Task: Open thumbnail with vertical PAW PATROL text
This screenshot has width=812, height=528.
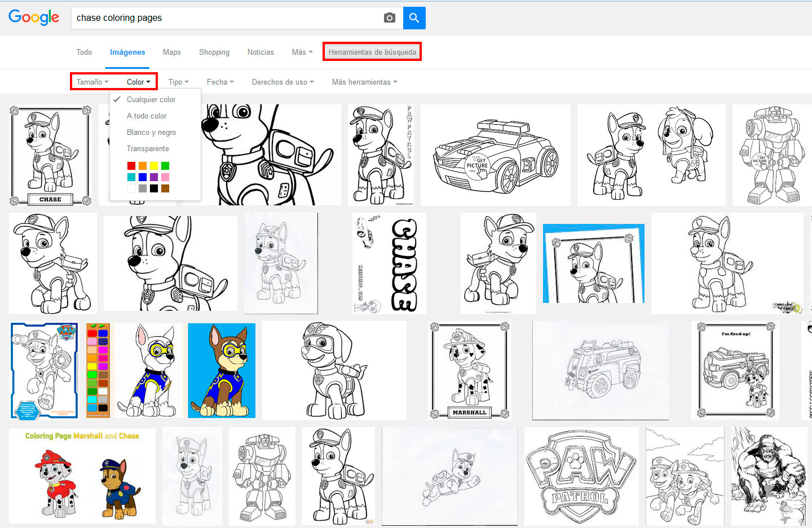Action: pyautogui.click(x=381, y=155)
